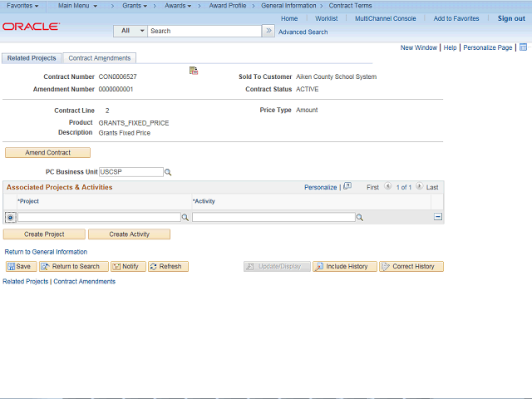The image size is (532, 399).
Task: Go to General Information breadcrumb
Action: [x=288, y=6]
